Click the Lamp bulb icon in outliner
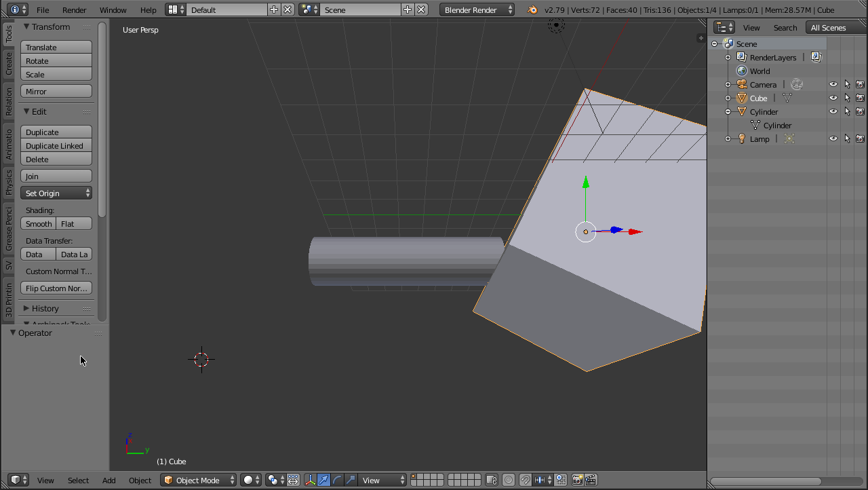The image size is (868, 490). (742, 138)
